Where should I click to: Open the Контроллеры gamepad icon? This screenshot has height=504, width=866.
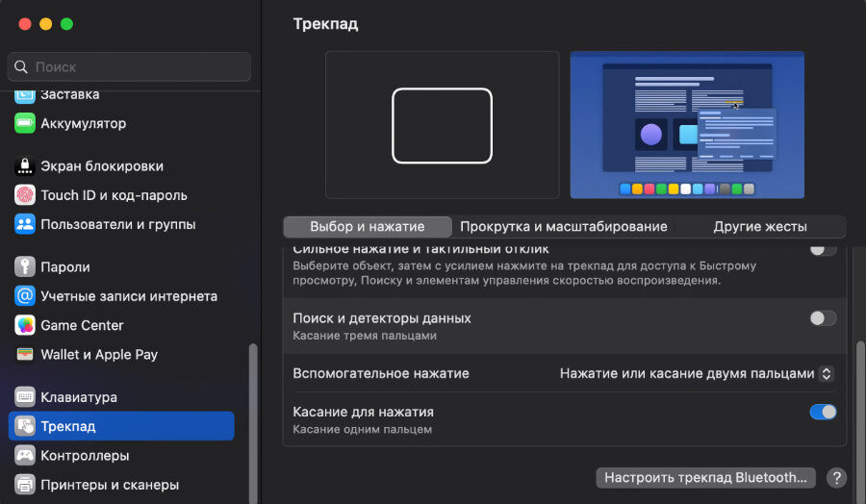24,455
